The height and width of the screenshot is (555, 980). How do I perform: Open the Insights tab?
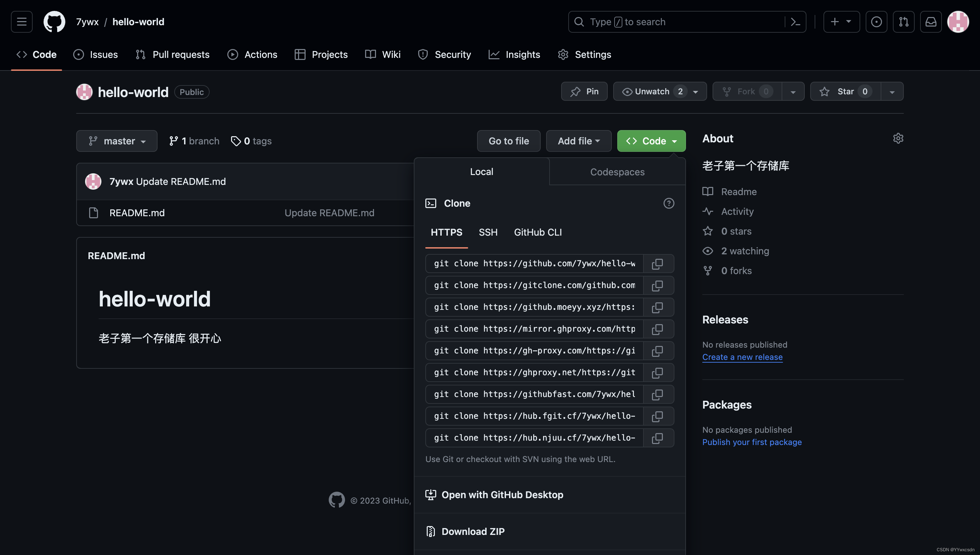514,54
